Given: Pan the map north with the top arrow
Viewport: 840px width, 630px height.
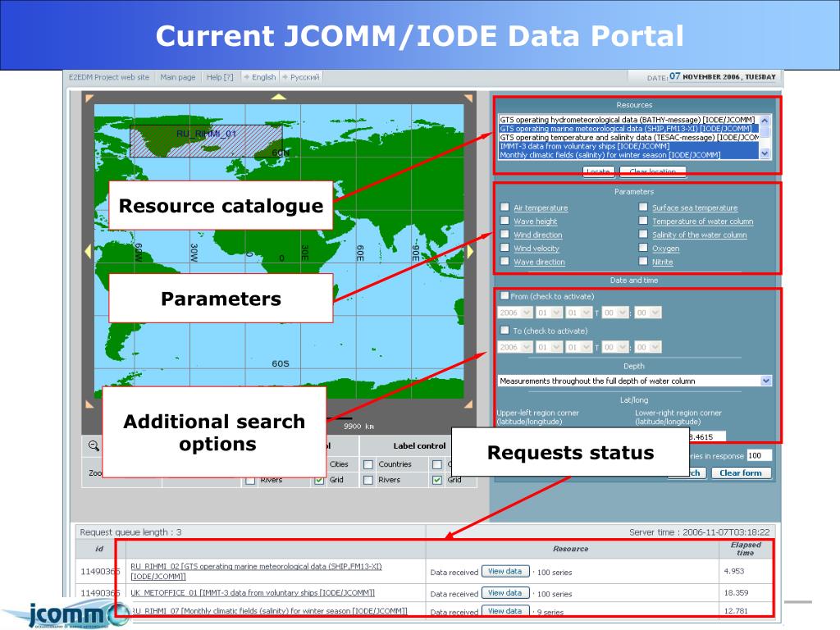Looking at the screenshot, I should [279, 97].
